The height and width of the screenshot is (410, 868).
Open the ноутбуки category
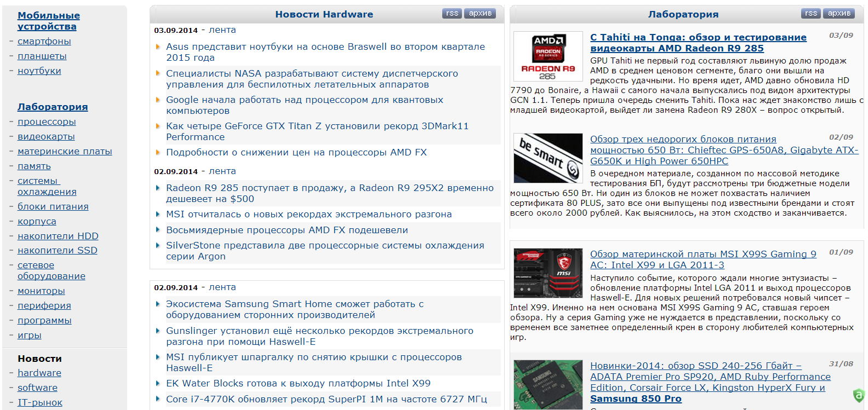point(39,71)
